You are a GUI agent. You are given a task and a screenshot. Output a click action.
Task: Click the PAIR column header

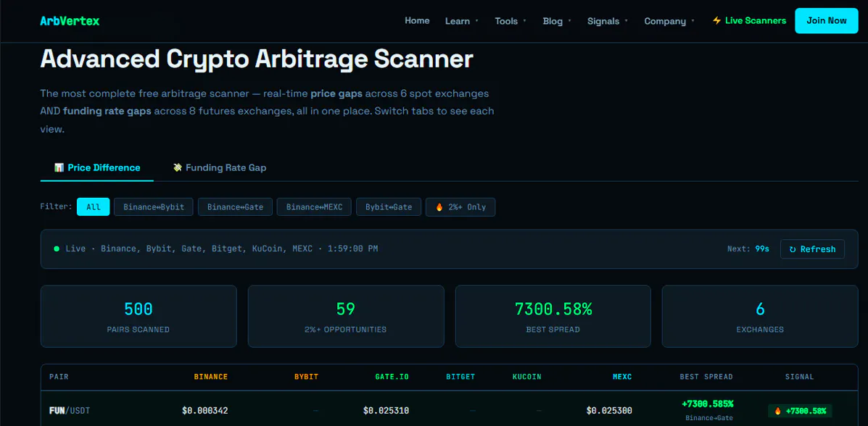click(x=59, y=377)
